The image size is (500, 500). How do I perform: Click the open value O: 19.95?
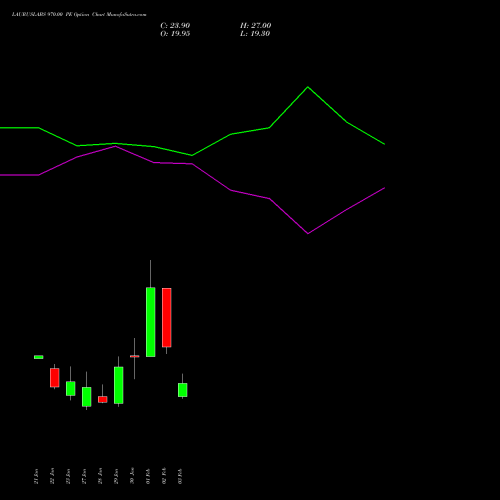(175, 34)
